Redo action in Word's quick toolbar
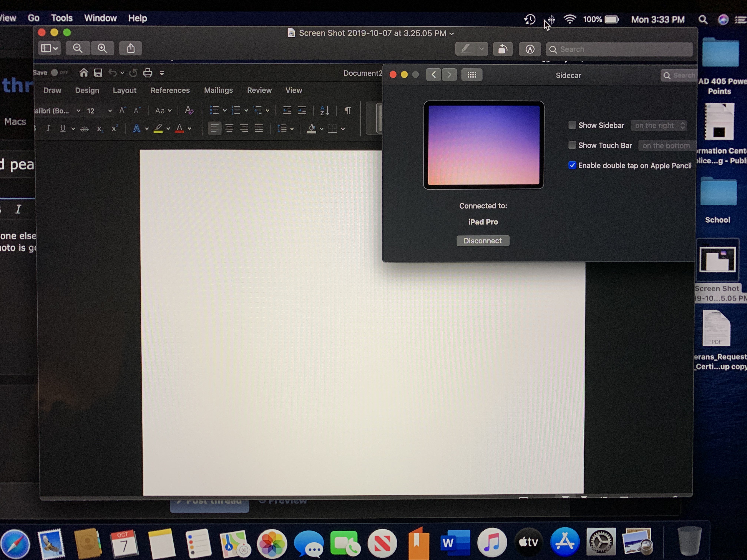 click(133, 73)
